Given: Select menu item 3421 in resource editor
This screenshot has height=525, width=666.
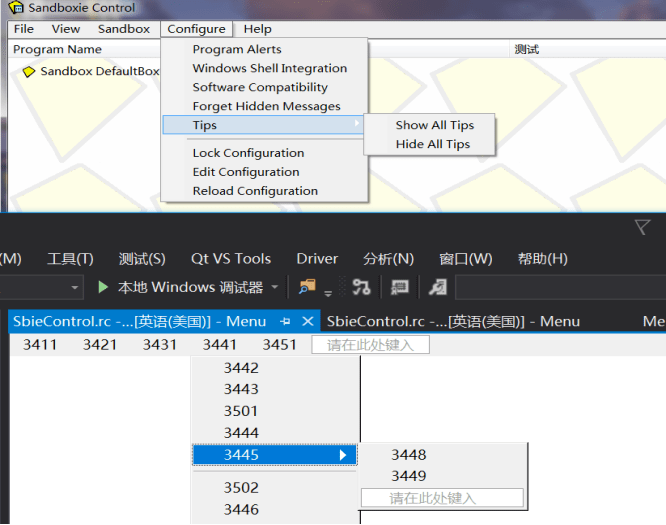Looking at the screenshot, I should pos(100,344).
